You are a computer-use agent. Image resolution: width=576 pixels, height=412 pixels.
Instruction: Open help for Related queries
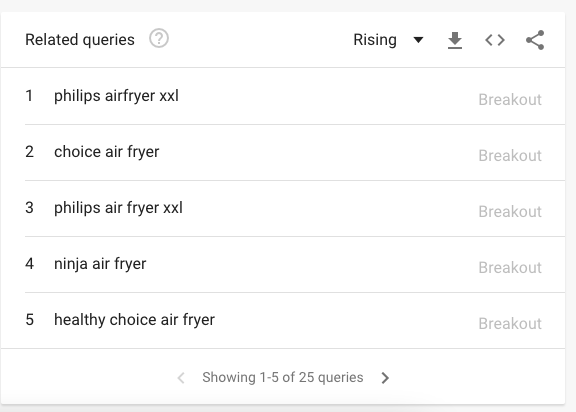coord(159,39)
